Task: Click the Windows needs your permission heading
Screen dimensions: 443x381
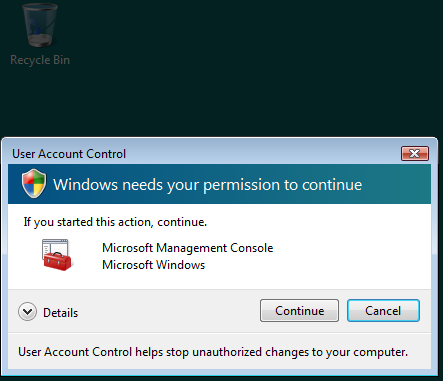Action: pos(207,185)
